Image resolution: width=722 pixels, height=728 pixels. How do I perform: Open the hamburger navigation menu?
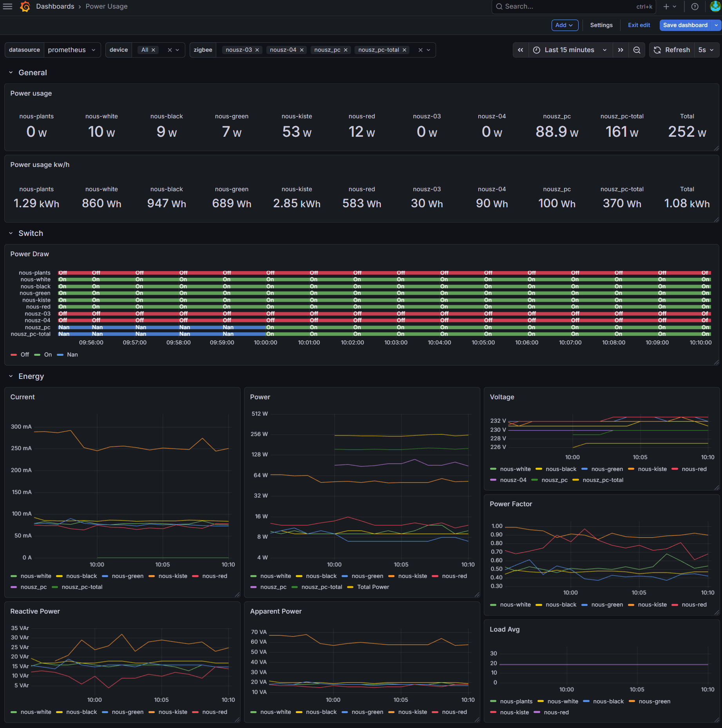point(8,7)
